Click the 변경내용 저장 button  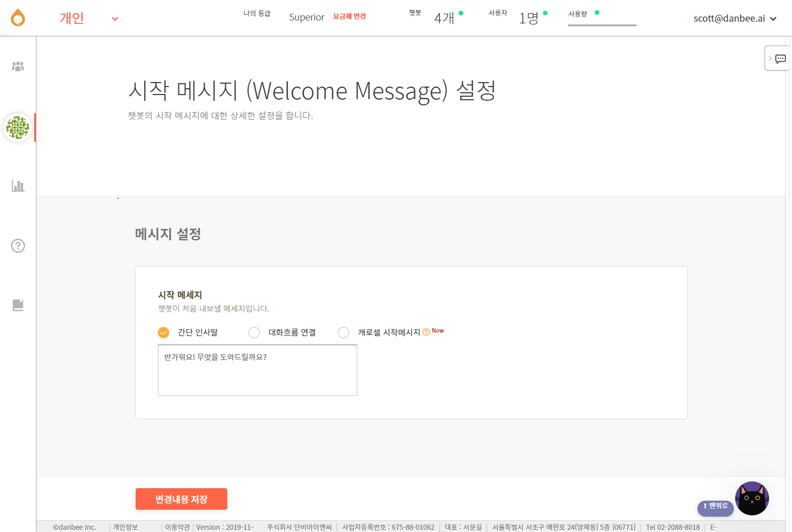click(181, 499)
